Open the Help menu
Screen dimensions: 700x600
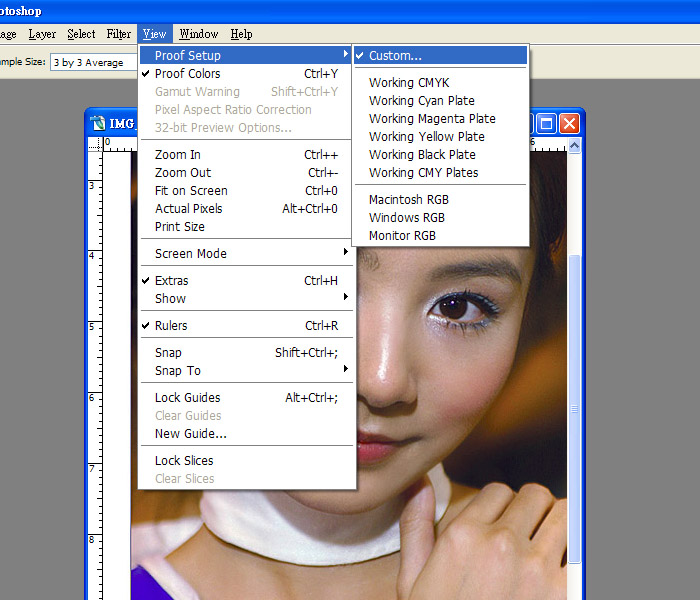click(241, 34)
